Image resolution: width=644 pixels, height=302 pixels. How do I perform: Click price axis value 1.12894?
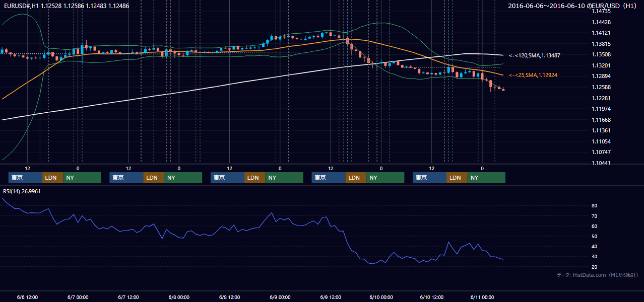tap(601, 76)
